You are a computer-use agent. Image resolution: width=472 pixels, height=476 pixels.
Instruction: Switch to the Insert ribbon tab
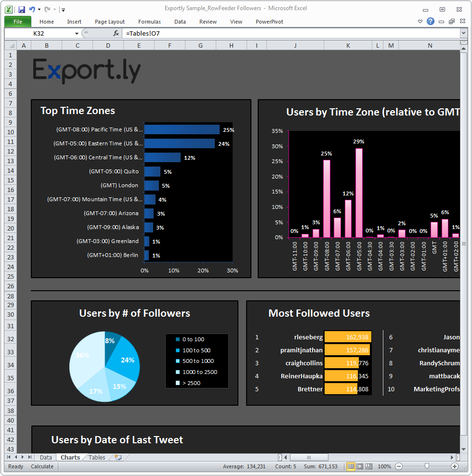point(74,22)
